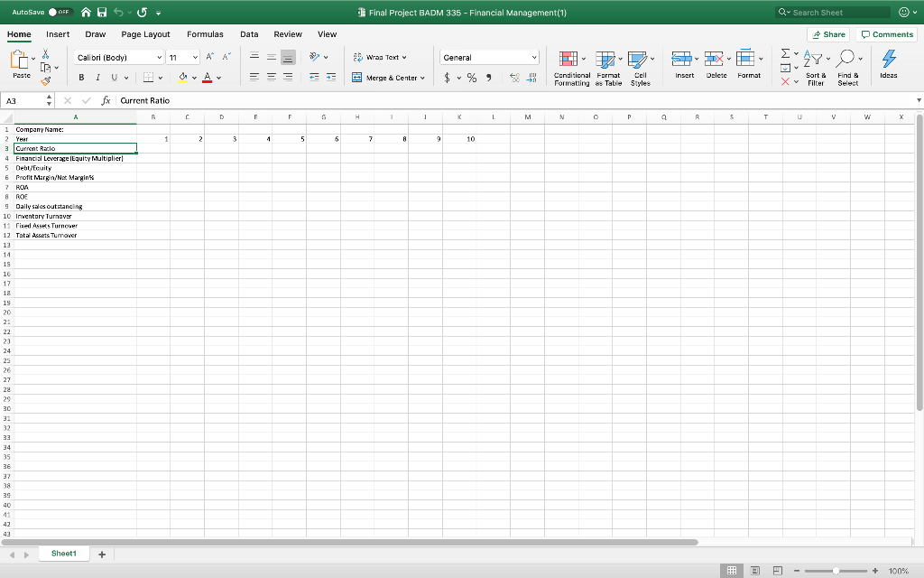Image resolution: width=924 pixels, height=578 pixels.
Task: Expand the formula bar chevron
Action: tap(918, 100)
